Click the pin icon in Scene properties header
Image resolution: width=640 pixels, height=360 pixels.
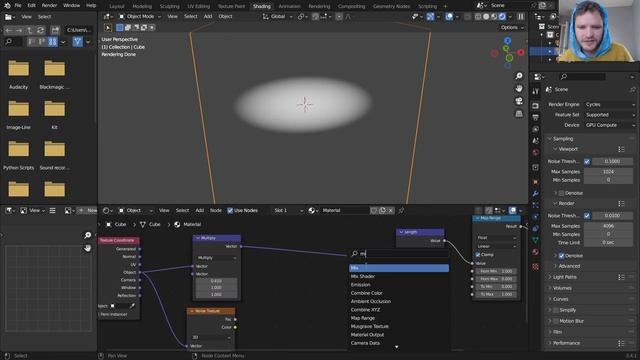[632, 89]
